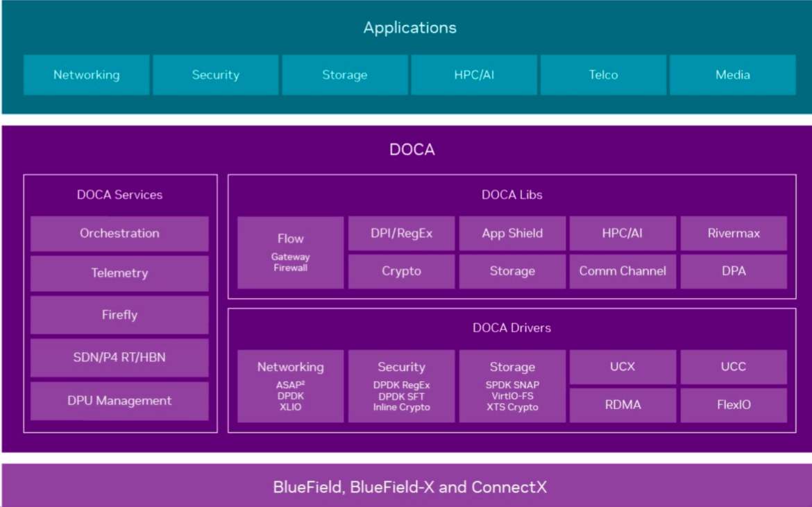Viewport: 812px width, 507px height.
Task: Click the SDN/P4 RT/HBN block
Action: [119, 357]
